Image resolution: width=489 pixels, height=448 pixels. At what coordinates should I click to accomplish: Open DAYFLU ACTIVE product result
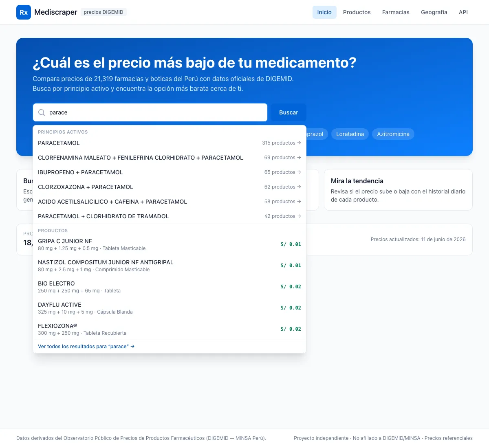pos(170,308)
